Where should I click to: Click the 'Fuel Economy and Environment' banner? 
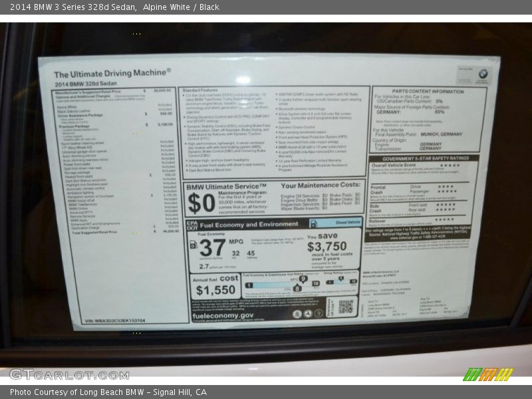pos(249,225)
